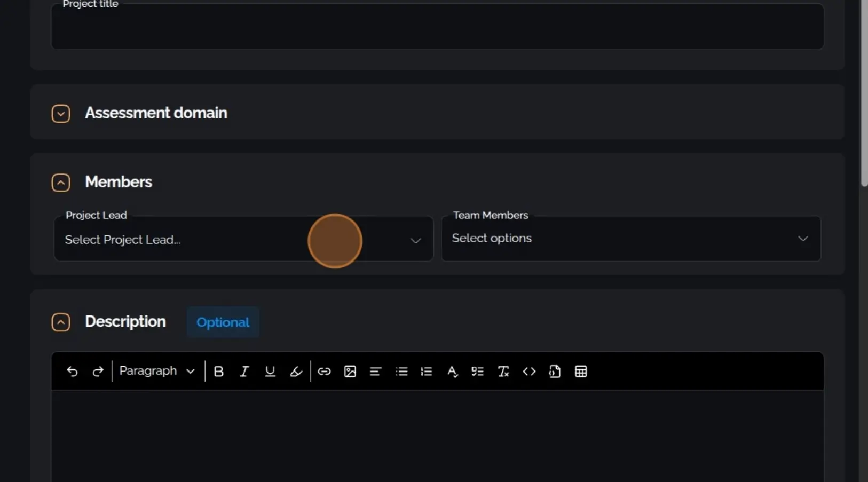This screenshot has height=482, width=868.
Task: Open the Team Members select options dropdown
Action: (x=630, y=239)
